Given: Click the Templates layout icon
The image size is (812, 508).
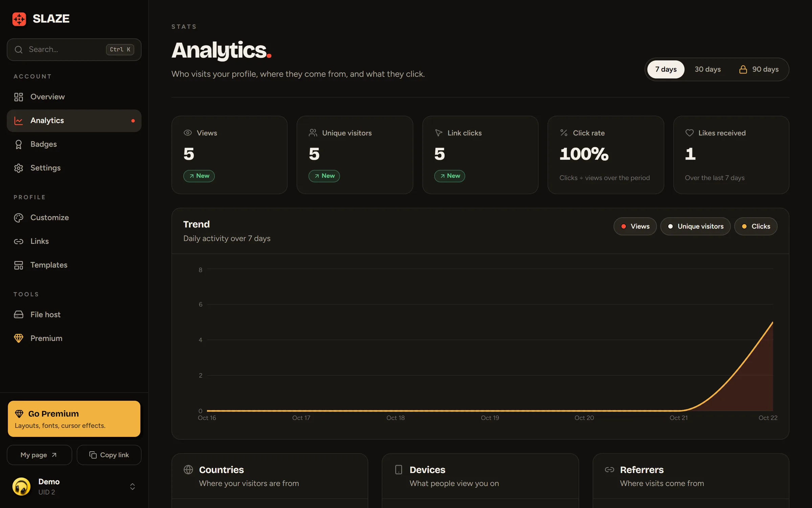Looking at the screenshot, I should [19, 265].
